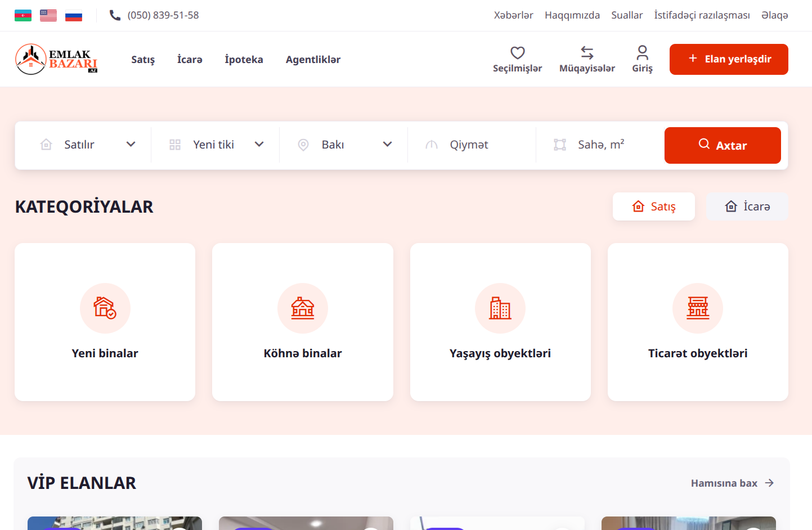The height and width of the screenshot is (530, 812).
Task: Click the Giriş user login icon
Action: [x=642, y=53]
